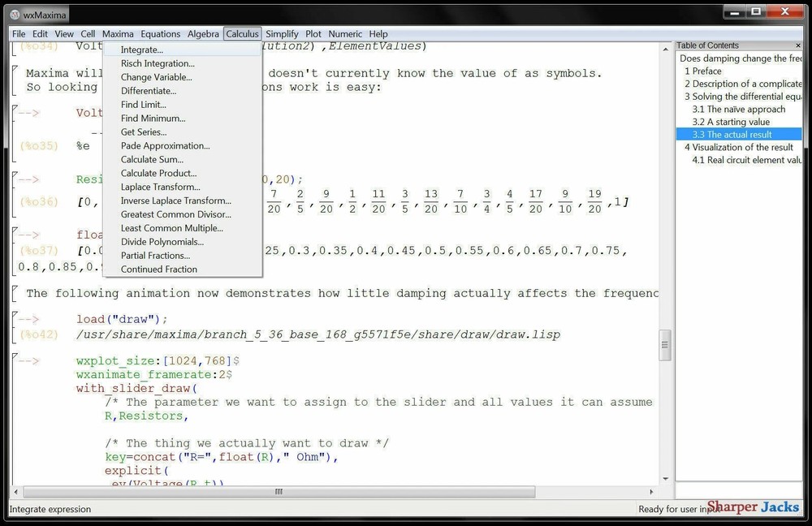The height and width of the screenshot is (526, 812).
Task: Click the vertical scrollbar thumb
Action: (x=666, y=345)
